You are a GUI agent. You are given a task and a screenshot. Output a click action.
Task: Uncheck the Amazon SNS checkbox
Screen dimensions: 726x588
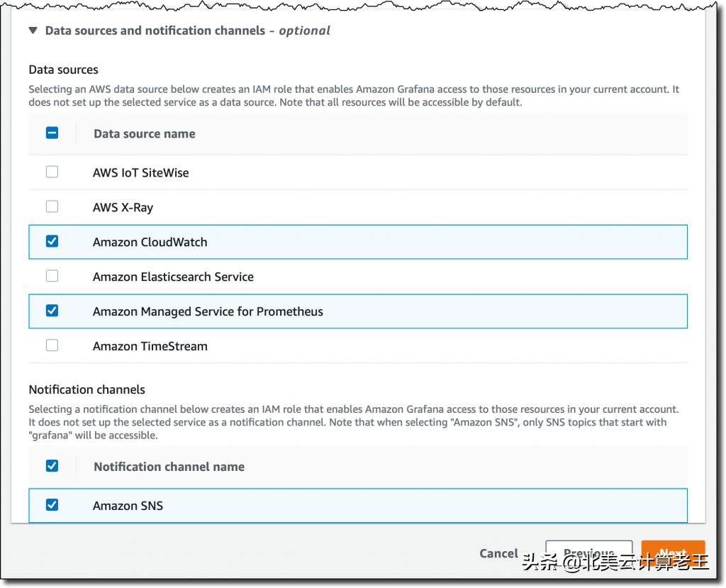[52, 505]
